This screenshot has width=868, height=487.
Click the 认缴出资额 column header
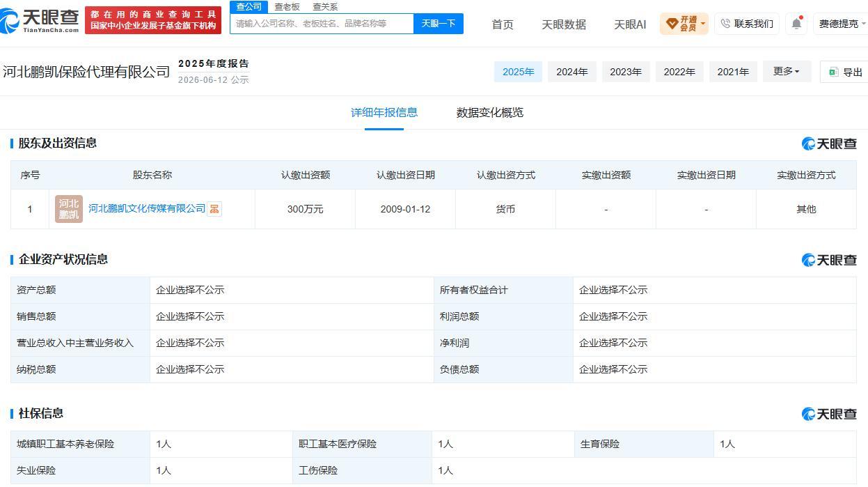tap(305, 175)
